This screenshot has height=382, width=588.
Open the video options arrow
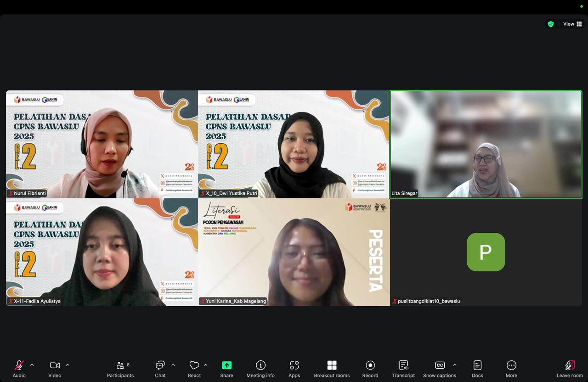68,365
